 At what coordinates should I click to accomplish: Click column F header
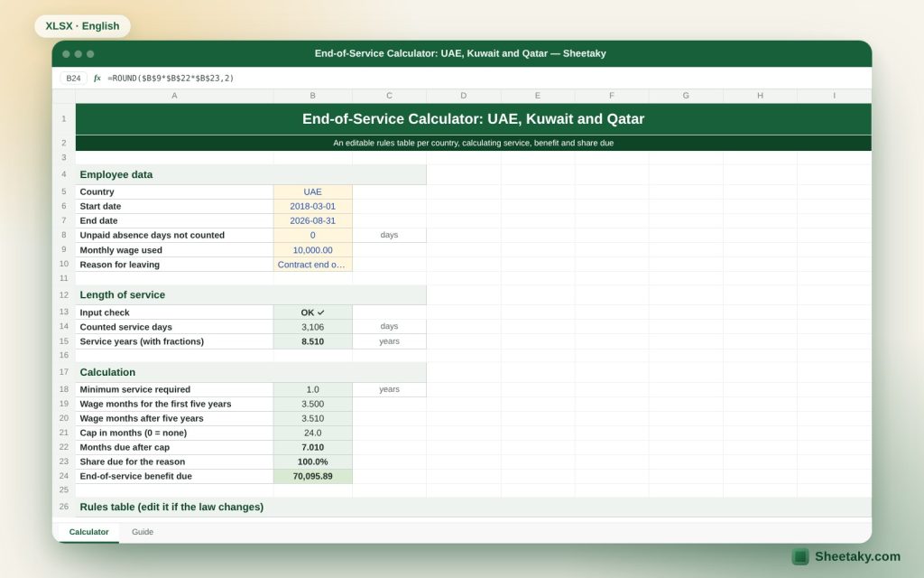click(x=612, y=96)
